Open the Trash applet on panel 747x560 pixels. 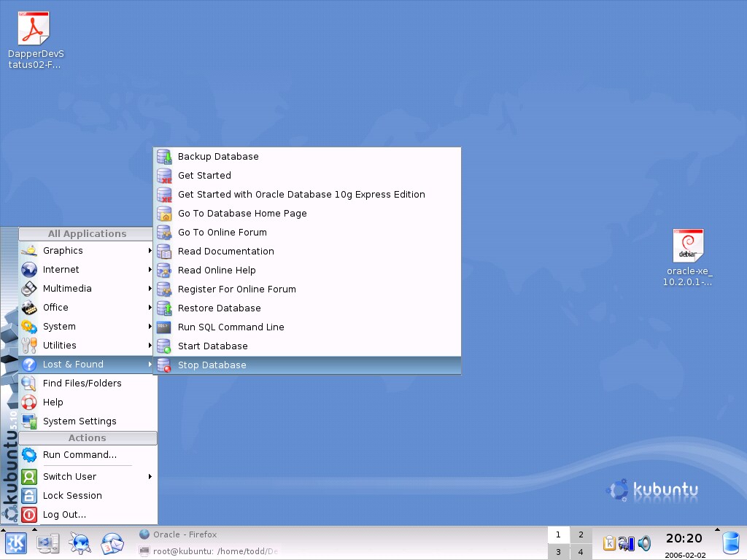coord(731,544)
